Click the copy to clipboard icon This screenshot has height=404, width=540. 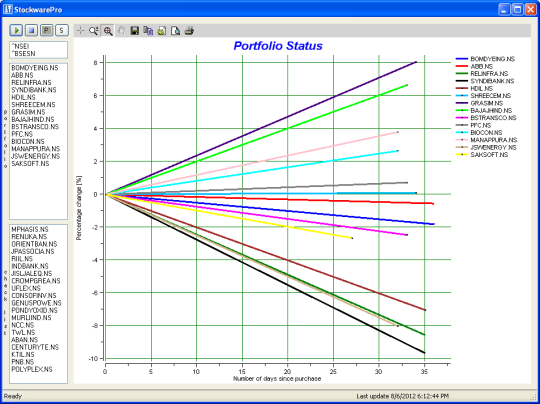pos(148,31)
